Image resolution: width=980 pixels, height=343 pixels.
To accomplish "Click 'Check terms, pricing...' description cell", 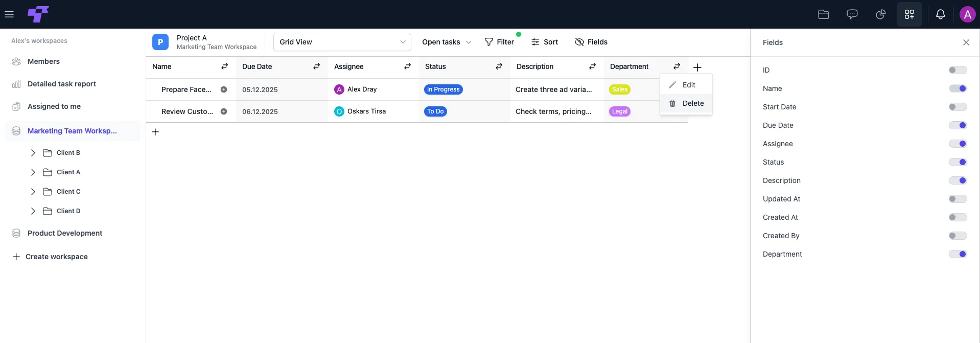I will (557, 111).
